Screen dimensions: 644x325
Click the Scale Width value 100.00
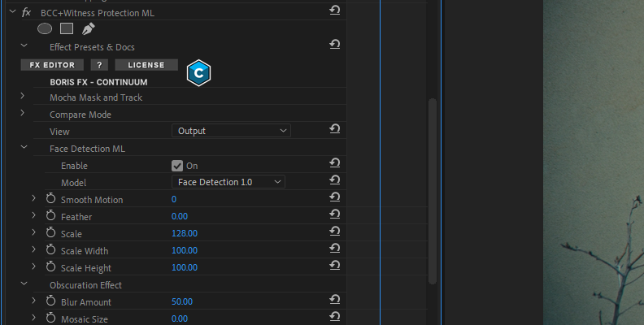click(185, 250)
